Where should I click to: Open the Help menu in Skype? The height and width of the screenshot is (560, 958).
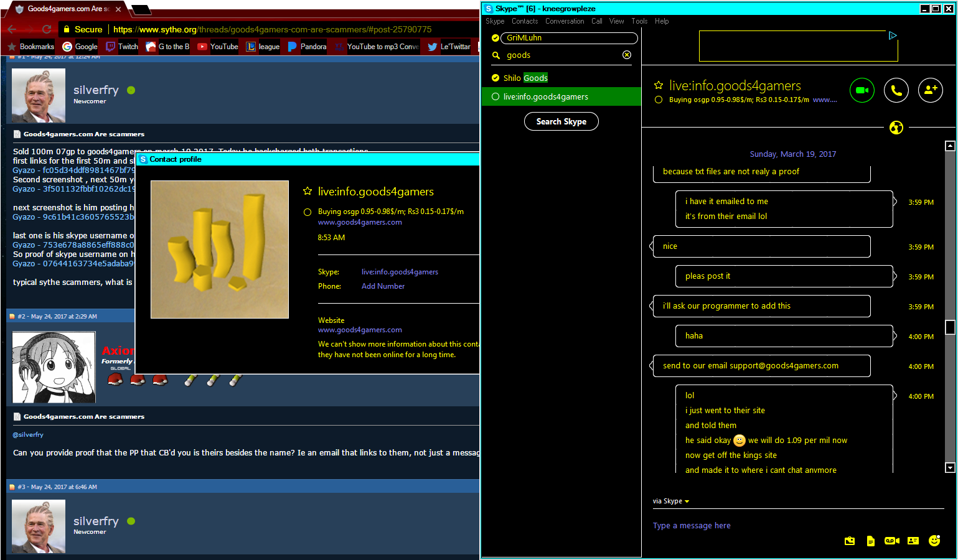pos(662,21)
